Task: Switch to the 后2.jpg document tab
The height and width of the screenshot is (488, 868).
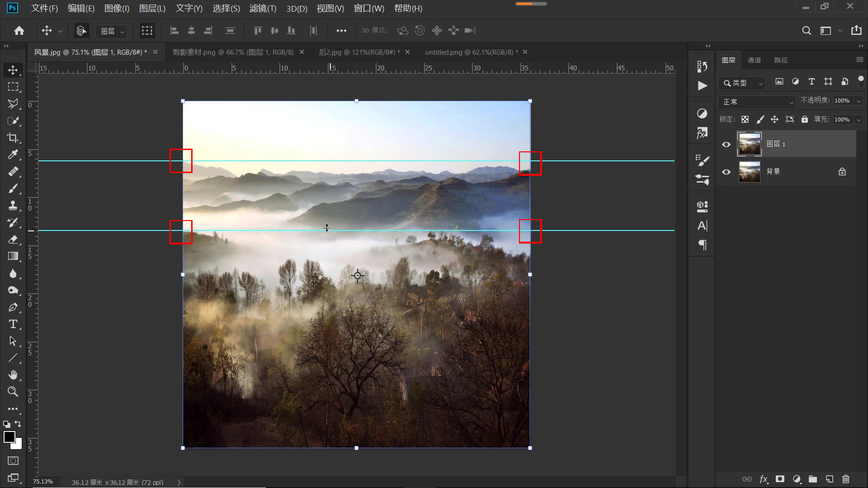Action: point(357,52)
